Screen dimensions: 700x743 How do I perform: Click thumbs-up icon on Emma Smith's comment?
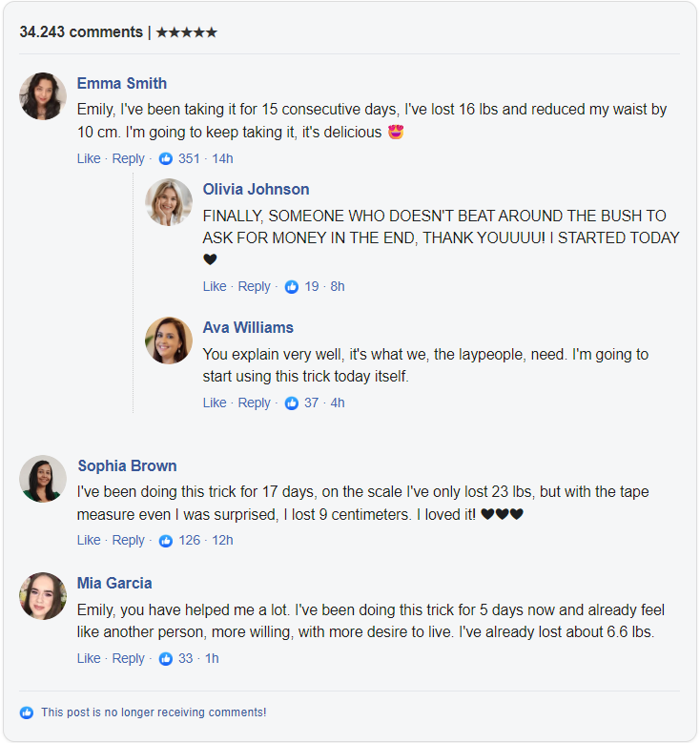point(166,158)
